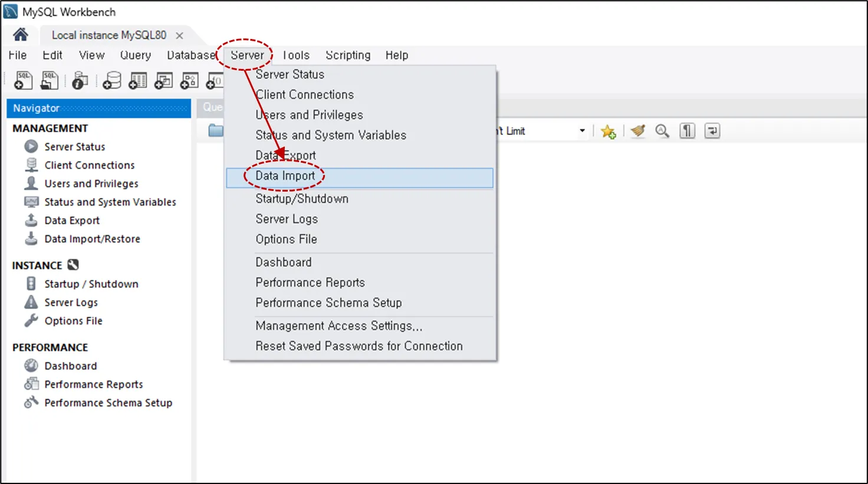Click the icon beside INSTANCE heading

coord(73,265)
